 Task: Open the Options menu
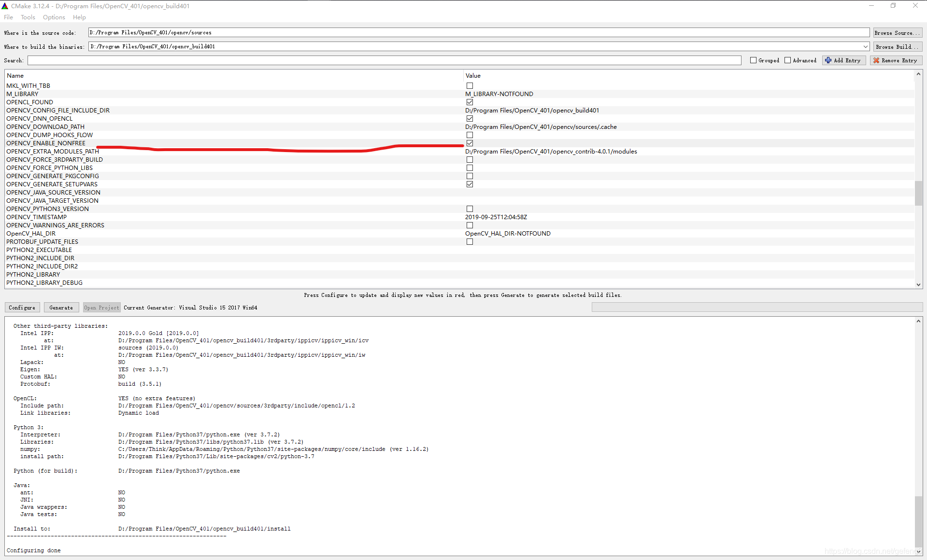click(54, 17)
